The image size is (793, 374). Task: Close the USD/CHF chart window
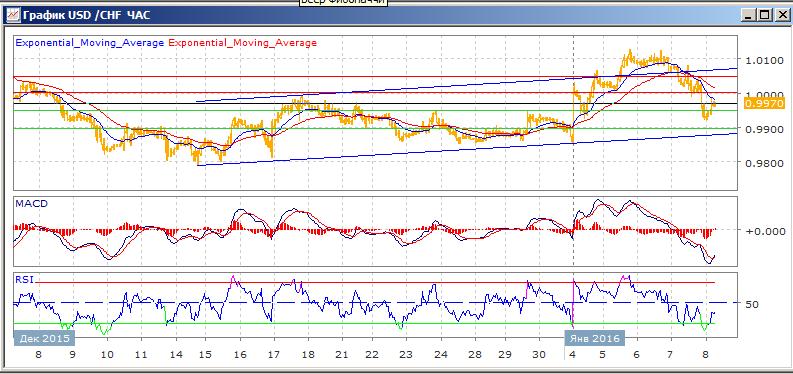point(779,15)
